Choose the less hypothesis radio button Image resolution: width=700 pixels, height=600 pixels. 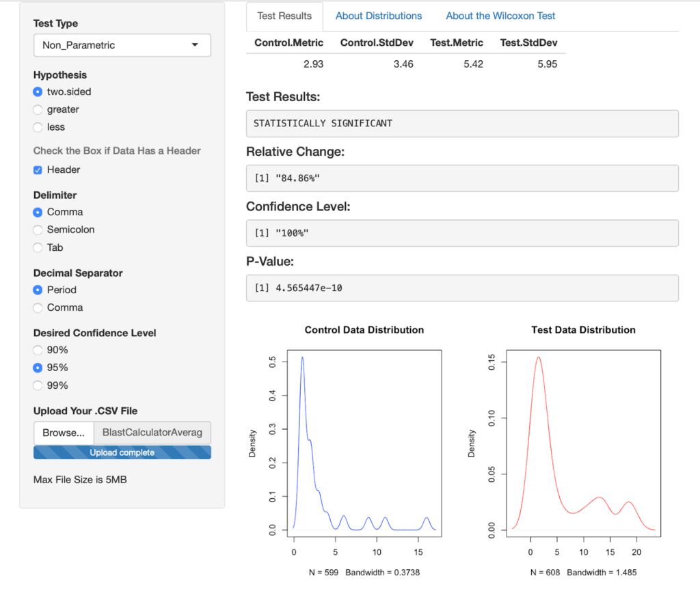coord(38,127)
